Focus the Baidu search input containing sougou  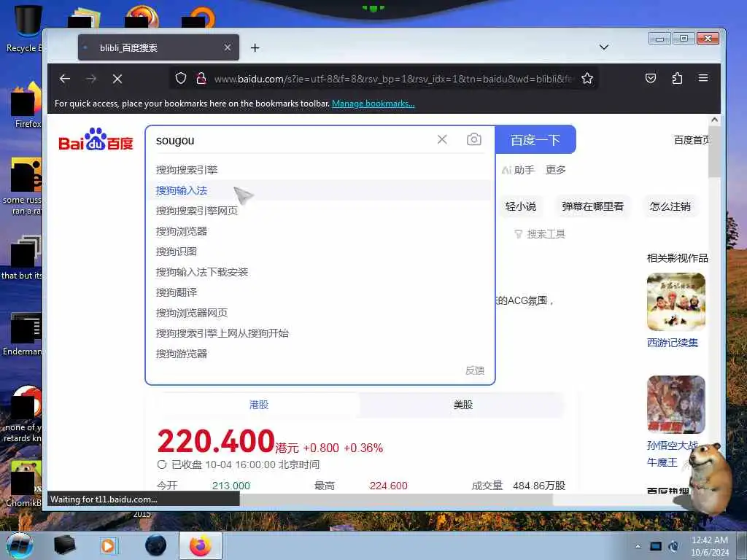pos(290,140)
